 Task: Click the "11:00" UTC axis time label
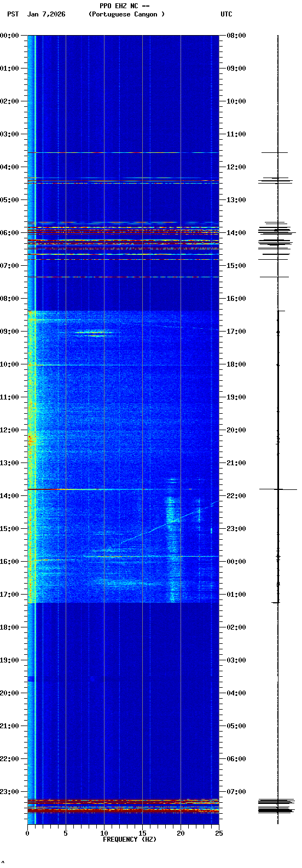click(236, 134)
